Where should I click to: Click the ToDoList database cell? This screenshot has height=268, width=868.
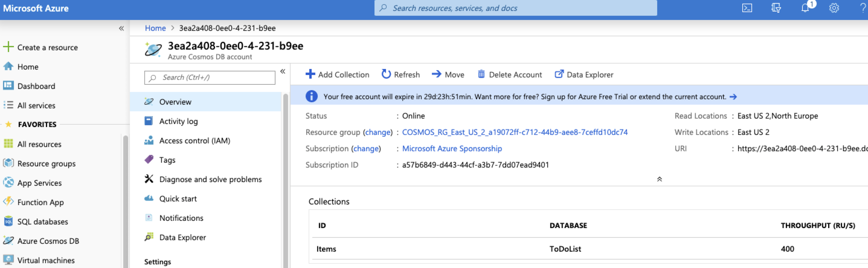tap(565, 249)
